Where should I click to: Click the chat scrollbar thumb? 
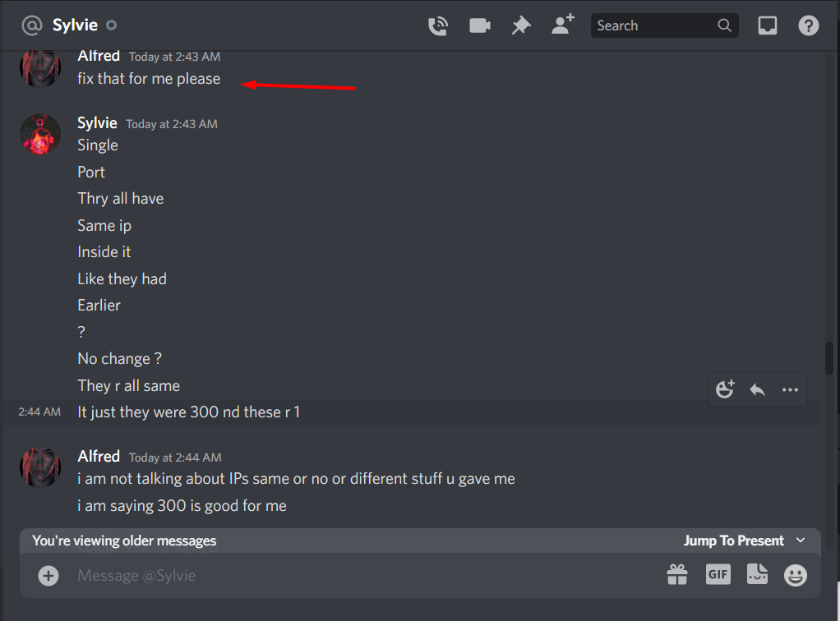[x=829, y=358]
